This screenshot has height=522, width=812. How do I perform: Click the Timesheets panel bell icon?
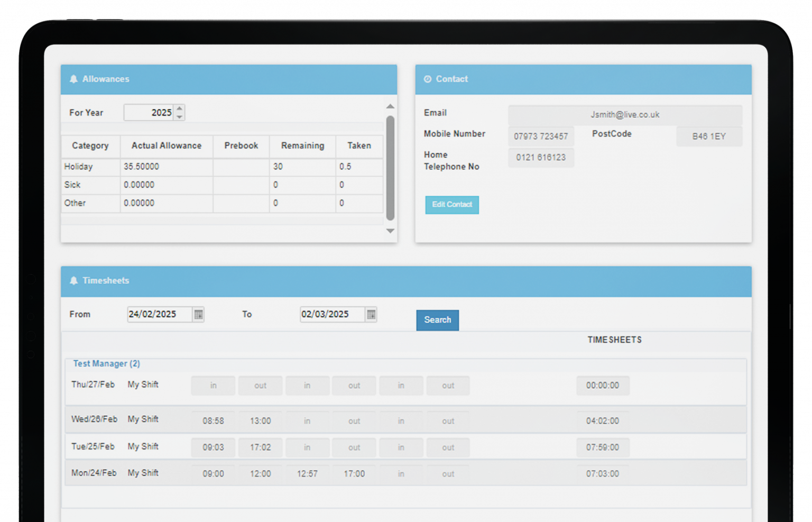click(73, 280)
